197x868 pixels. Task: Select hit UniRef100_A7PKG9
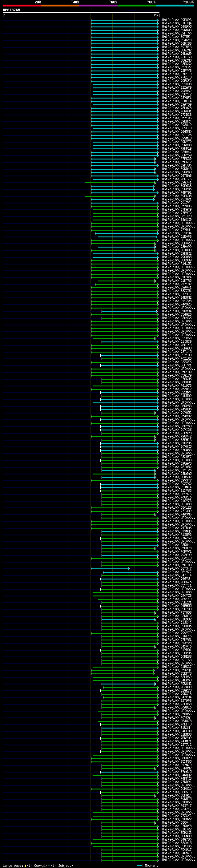click(x=177, y=159)
